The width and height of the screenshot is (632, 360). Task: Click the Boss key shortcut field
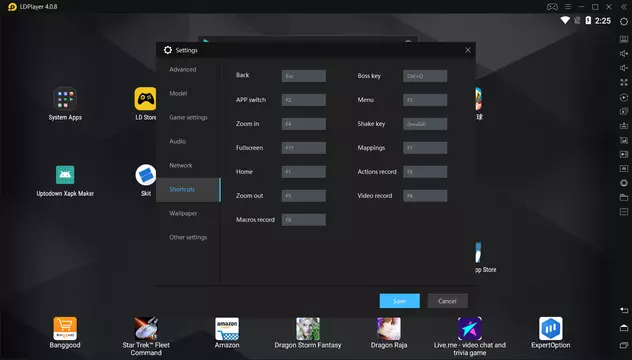[425, 76]
